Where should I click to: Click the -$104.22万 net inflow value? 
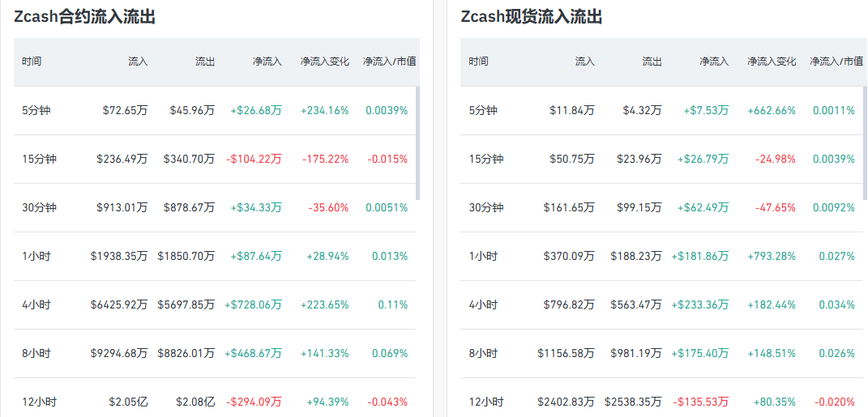click(254, 160)
